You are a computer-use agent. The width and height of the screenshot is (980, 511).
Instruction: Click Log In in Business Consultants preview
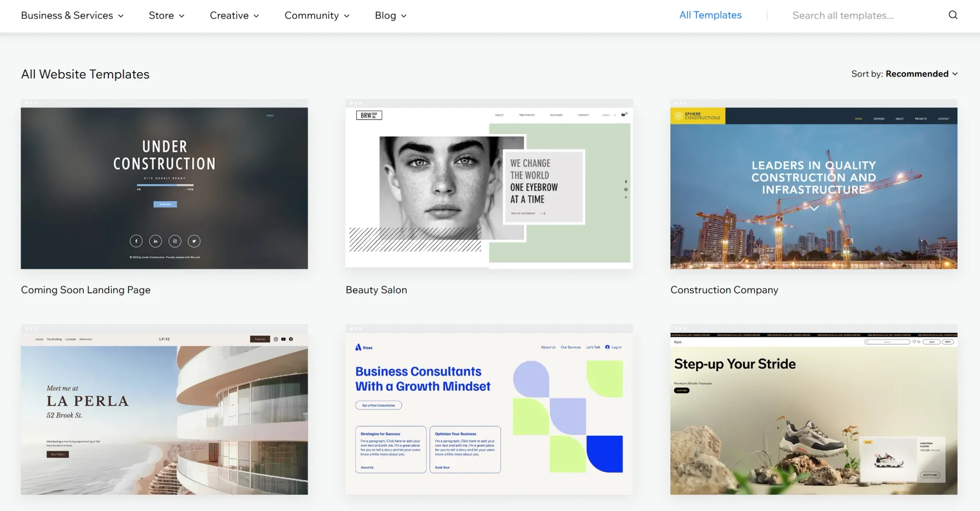[613, 347]
